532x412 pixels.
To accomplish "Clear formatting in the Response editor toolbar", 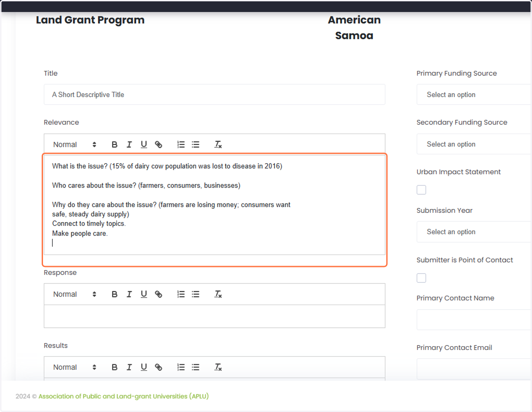I will (218, 294).
